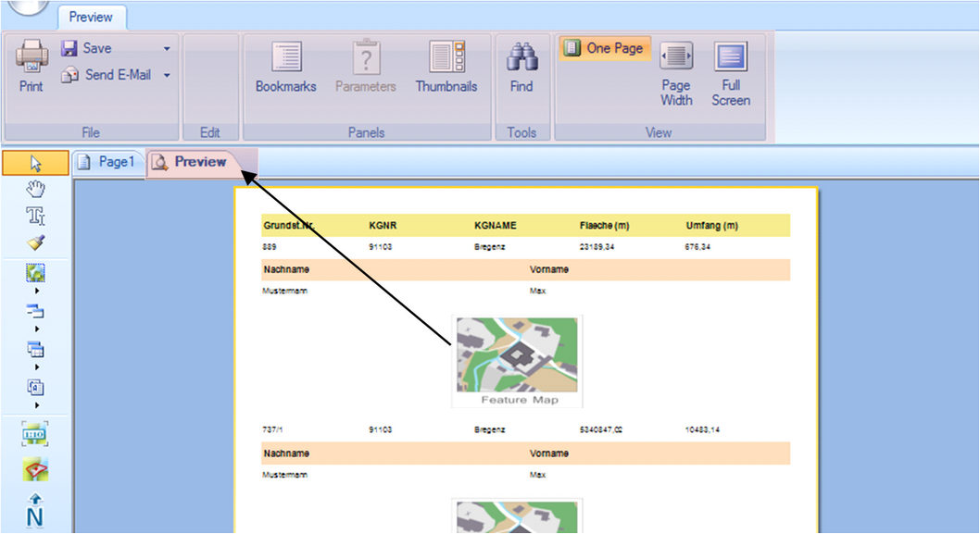Image resolution: width=980 pixels, height=534 pixels.
Task: Click the cross-bands window tool icon
Action: [x=35, y=349]
